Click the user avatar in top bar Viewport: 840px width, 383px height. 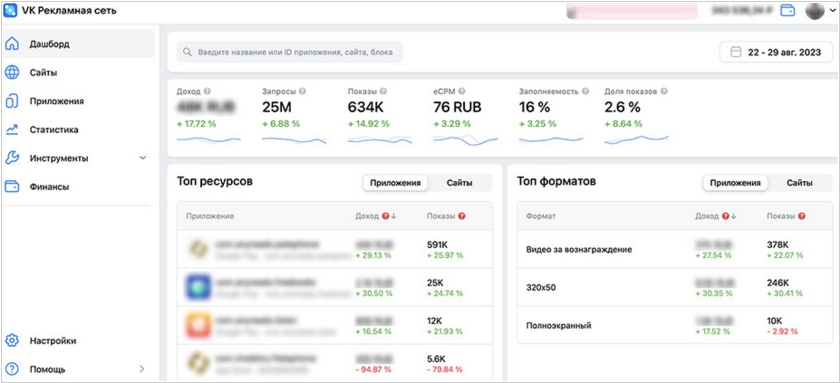click(815, 10)
